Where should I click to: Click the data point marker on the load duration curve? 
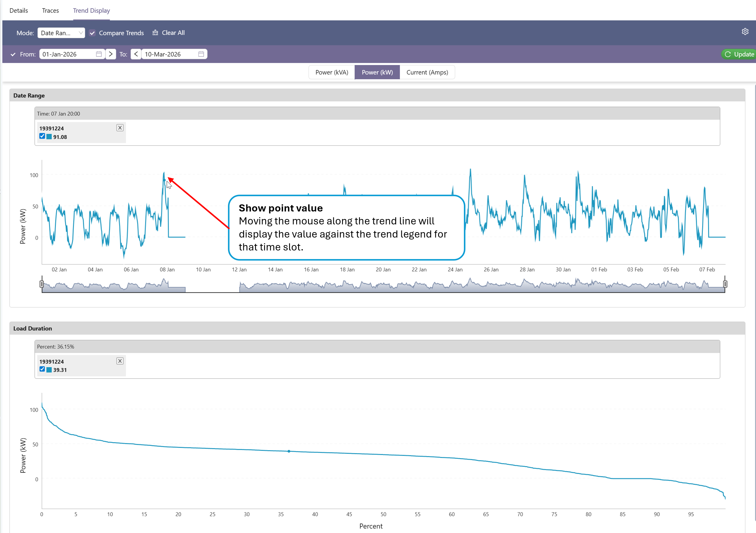click(289, 451)
